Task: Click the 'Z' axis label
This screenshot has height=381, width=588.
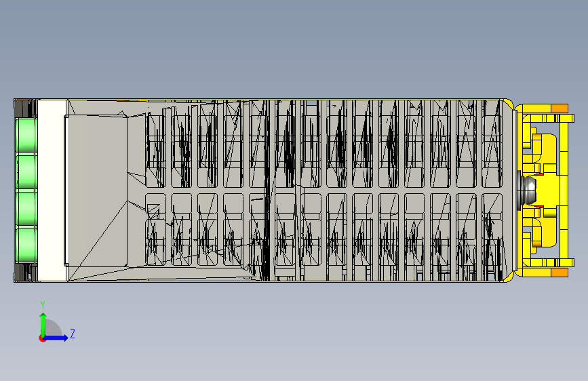Action: click(73, 334)
